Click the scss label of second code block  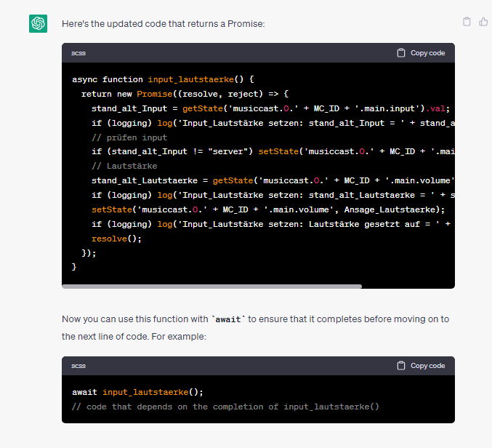[78, 366]
